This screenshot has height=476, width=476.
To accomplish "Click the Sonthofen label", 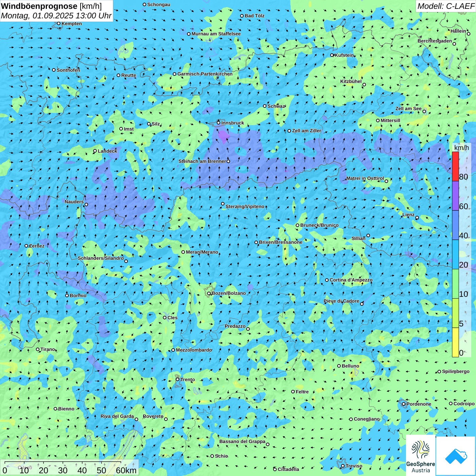I will point(68,70).
